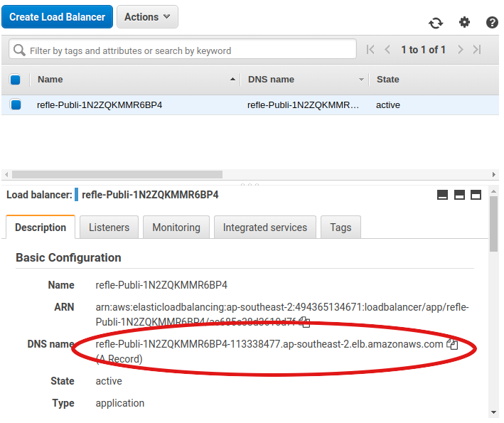504x423 pixels.
Task: Click the ARN value text
Action: click(282, 314)
